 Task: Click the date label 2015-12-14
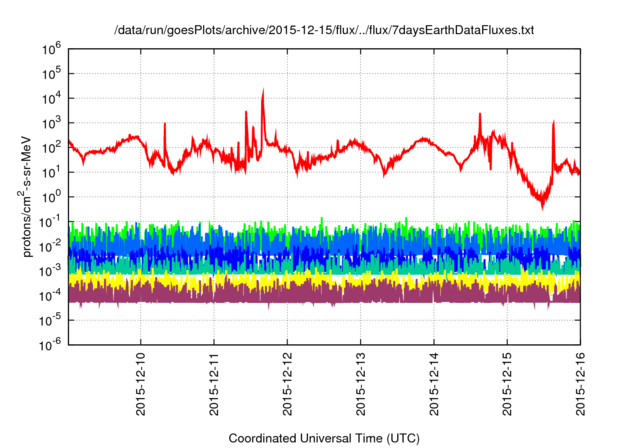433,384
